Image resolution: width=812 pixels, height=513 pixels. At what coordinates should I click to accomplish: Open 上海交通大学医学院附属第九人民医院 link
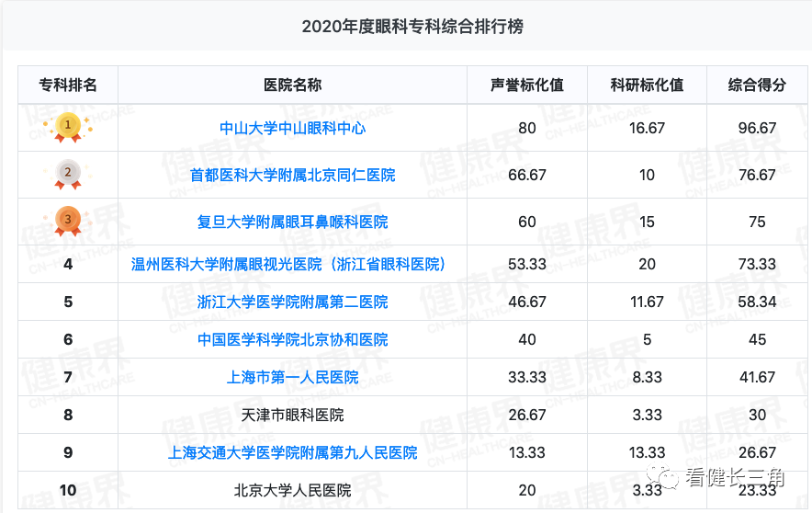click(293, 452)
